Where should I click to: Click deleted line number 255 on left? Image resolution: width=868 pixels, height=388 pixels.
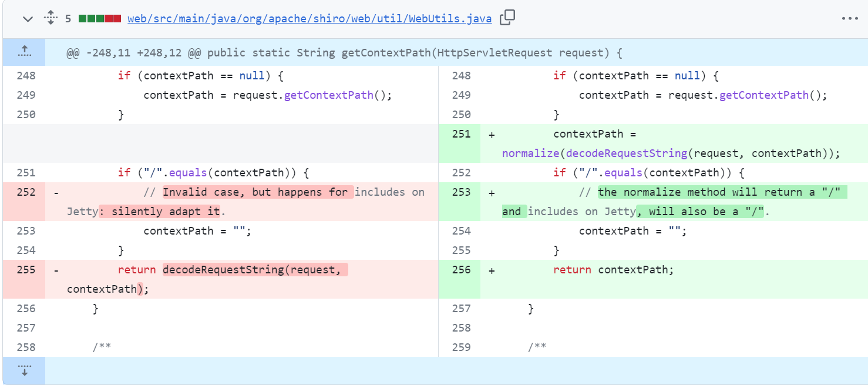pyautogui.click(x=26, y=270)
